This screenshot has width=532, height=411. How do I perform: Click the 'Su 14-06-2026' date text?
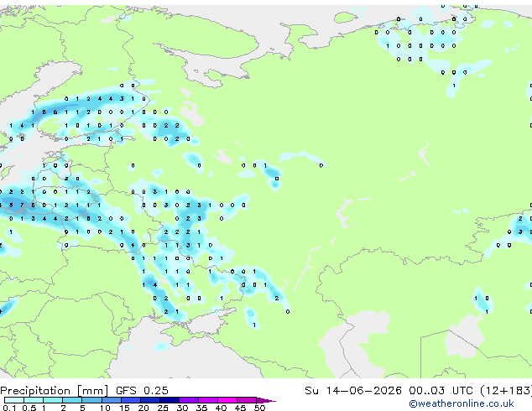(353, 391)
